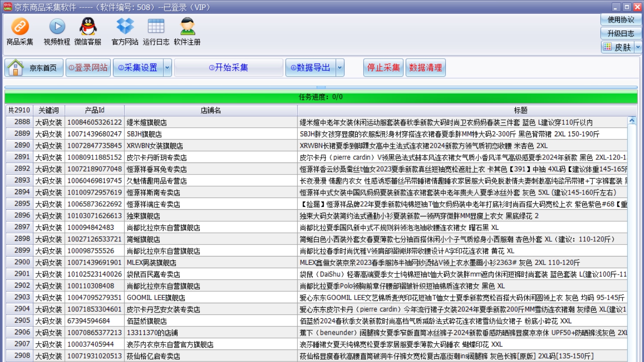Sort by the 店铺名 column header
The image size is (644, 362).
[x=211, y=110]
